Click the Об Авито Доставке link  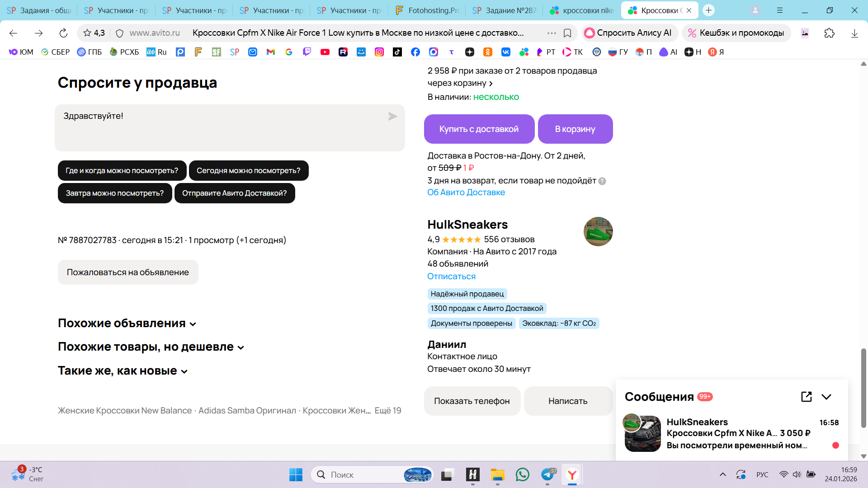(466, 192)
